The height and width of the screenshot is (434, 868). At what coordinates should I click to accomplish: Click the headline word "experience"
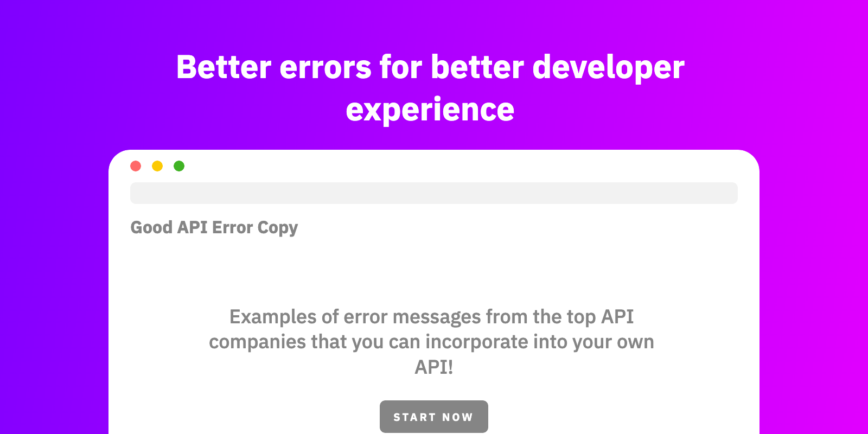tap(430, 110)
